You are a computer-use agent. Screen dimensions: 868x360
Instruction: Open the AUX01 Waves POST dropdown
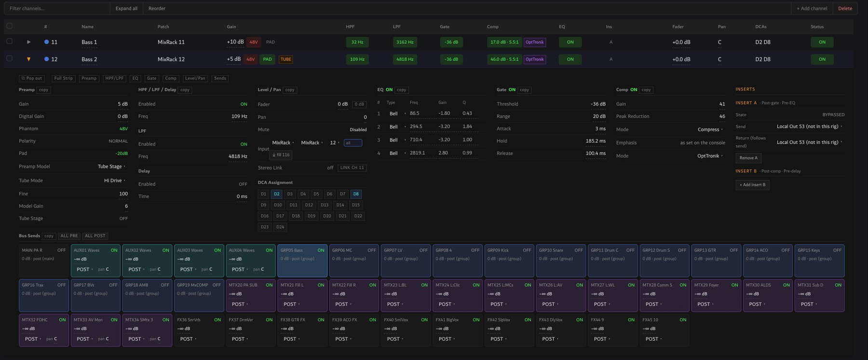pyautogui.click(x=85, y=269)
